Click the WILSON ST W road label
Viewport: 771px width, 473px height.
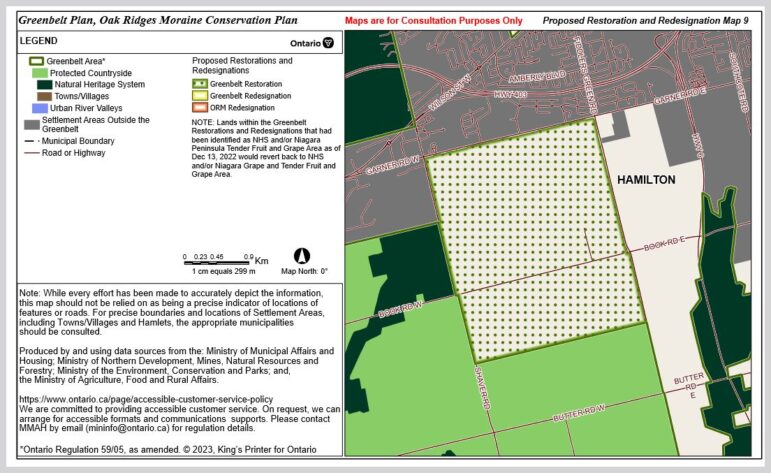[450, 92]
